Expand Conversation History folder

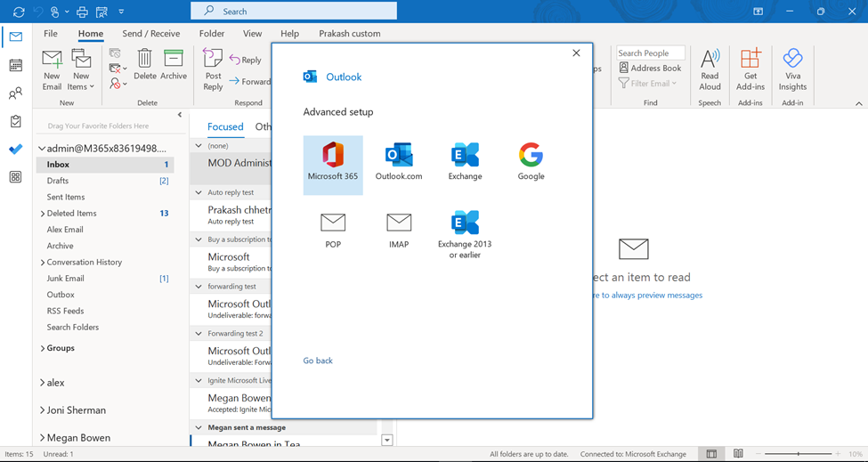pos(43,263)
